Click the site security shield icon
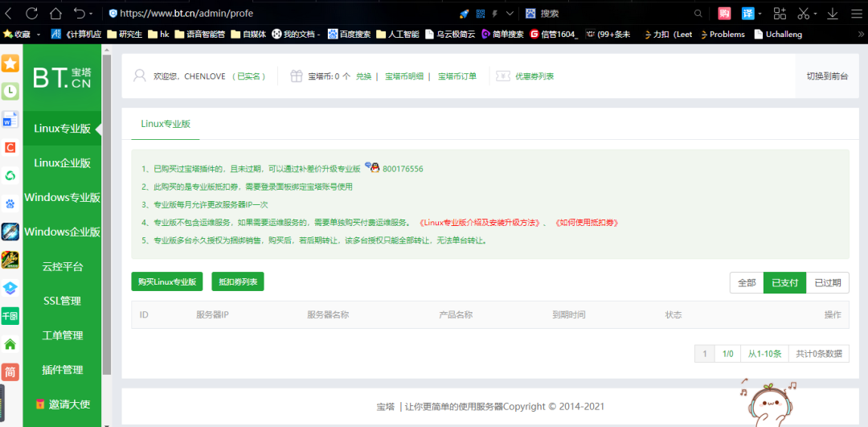The height and width of the screenshot is (427, 868). click(x=113, y=14)
